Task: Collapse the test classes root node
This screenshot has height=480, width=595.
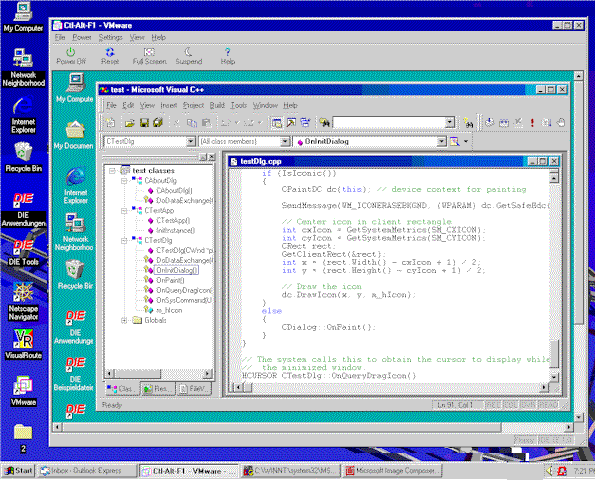Action: [112, 171]
